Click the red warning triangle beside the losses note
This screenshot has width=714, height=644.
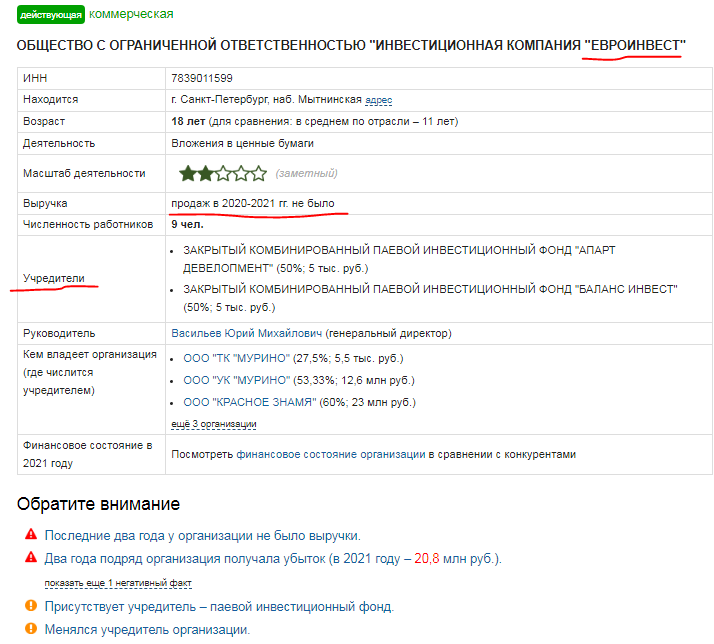[30, 559]
